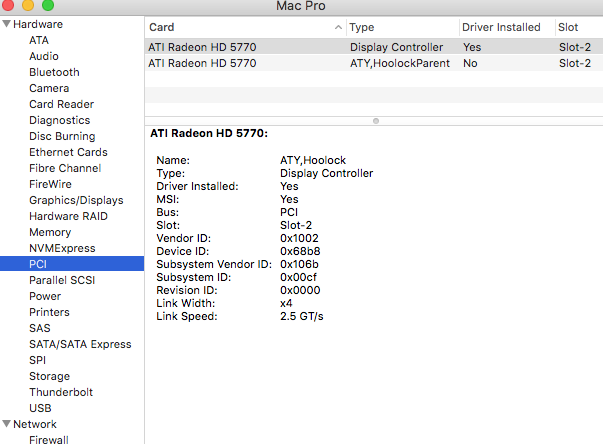Viewport: 603px width, 444px height.
Task: Select Ethernet Cards in the sidebar
Action: (x=68, y=152)
